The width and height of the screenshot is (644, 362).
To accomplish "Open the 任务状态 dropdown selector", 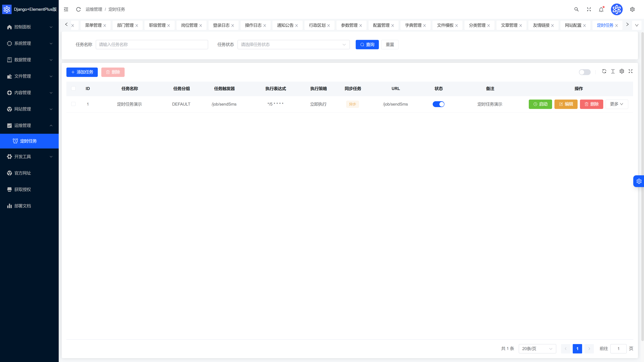I will [x=293, y=44].
